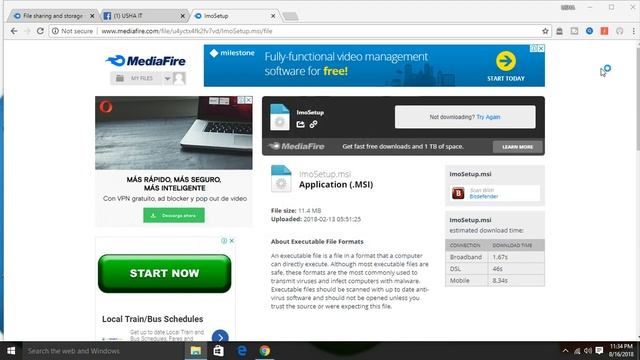The image size is (640, 360).
Task: Click the first extension icon right of the star
Action: tap(560, 31)
